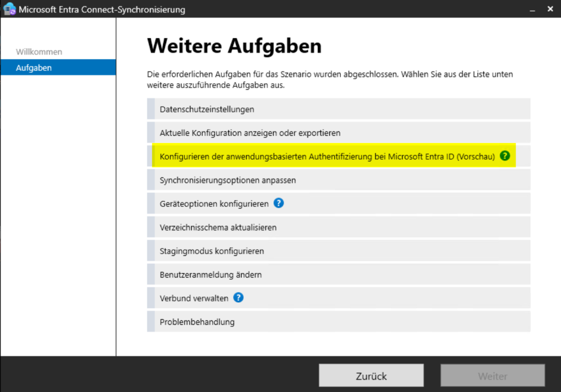This screenshot has width=561, height=392.
Task: Click the window title Microsoft Entra Connect-Synchronisierung
Action: pyautogui.click(x=102, y=9)
